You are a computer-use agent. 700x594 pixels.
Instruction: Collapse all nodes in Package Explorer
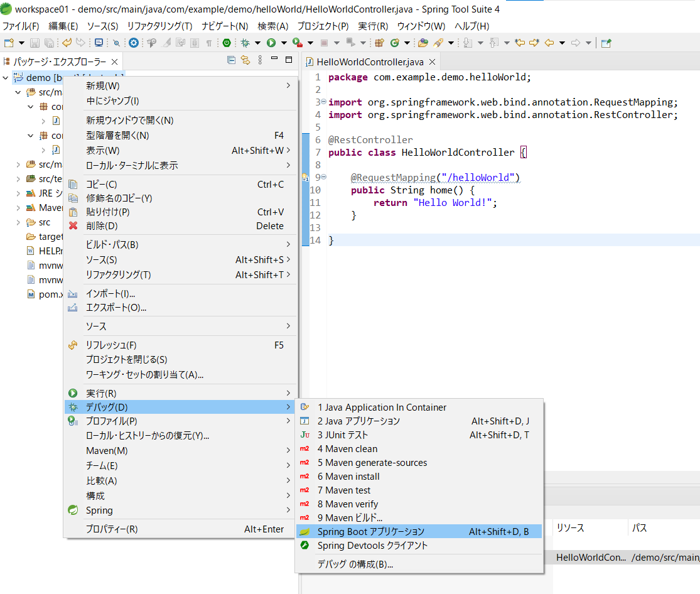point(231,59)
